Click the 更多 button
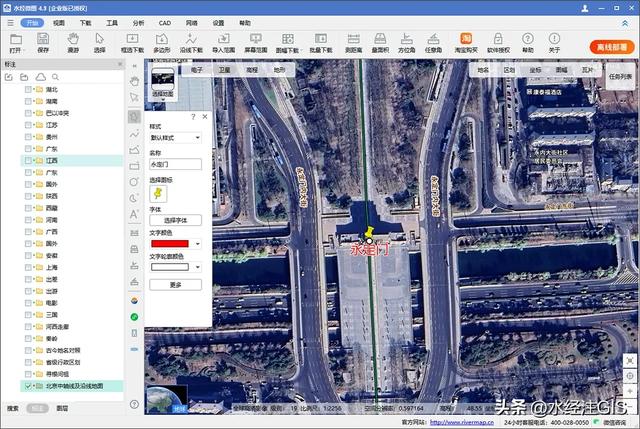 (176, 285)
